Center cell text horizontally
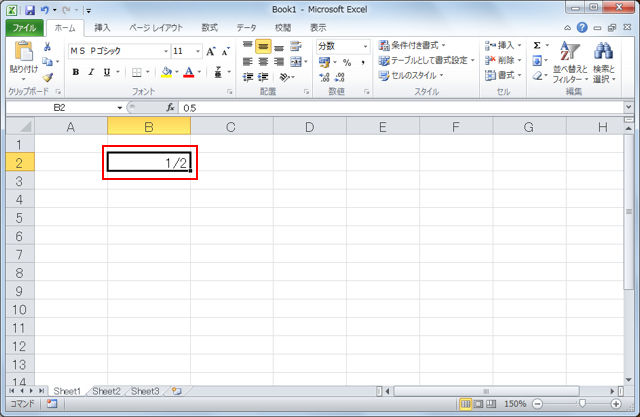640x417 pixels. click(263, 62)
